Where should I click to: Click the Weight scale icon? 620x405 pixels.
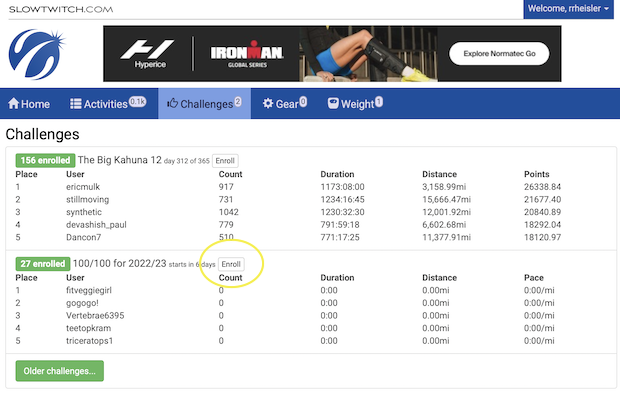tap(333, 104)
